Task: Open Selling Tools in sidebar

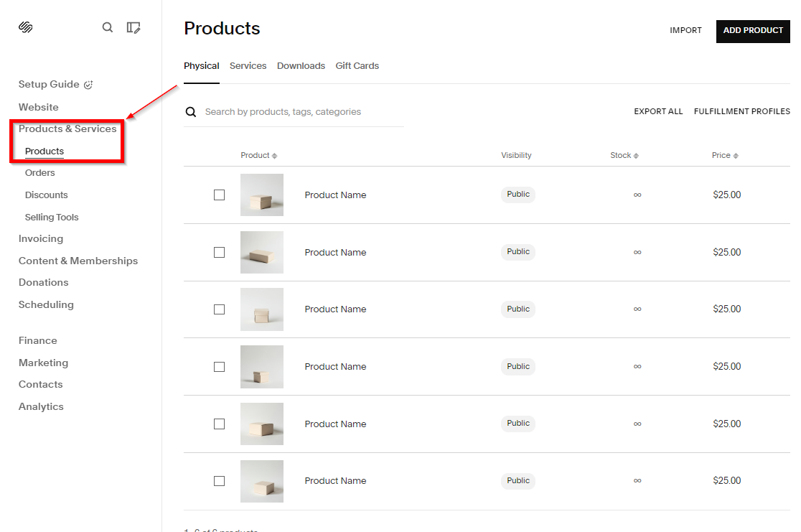Action: point(52,218)
